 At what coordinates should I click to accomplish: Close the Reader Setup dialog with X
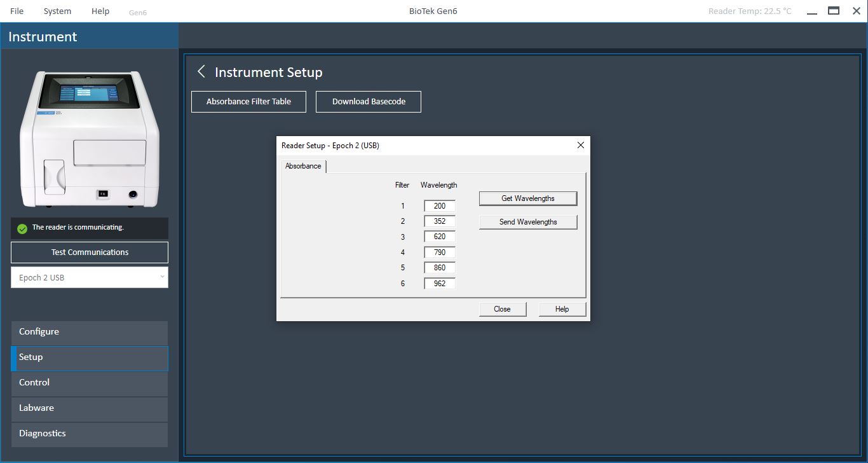[580, 145]
